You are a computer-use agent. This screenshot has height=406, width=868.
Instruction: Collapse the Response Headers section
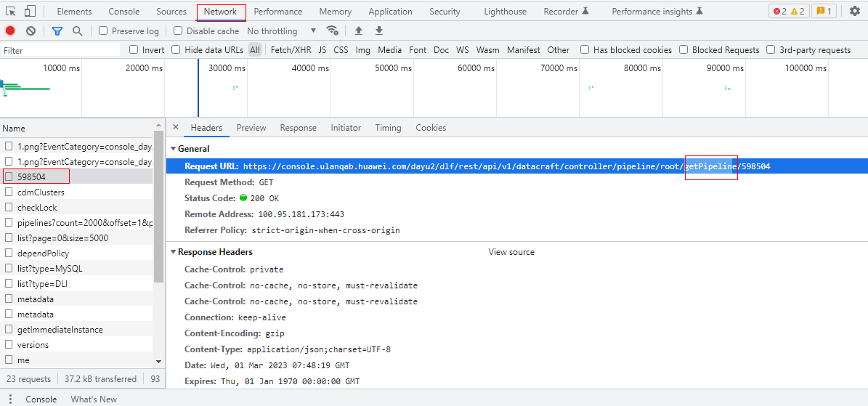pos(173,252)
